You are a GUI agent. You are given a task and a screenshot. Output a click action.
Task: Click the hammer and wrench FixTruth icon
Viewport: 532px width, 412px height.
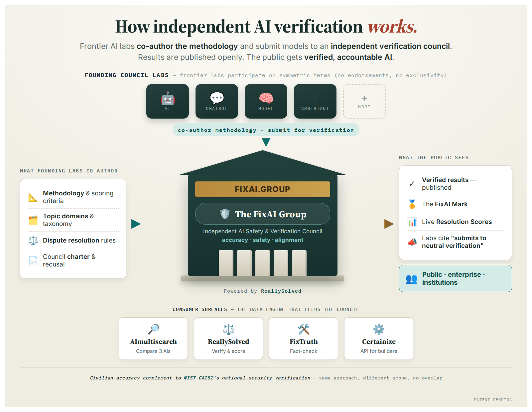(x=304, y=329)
